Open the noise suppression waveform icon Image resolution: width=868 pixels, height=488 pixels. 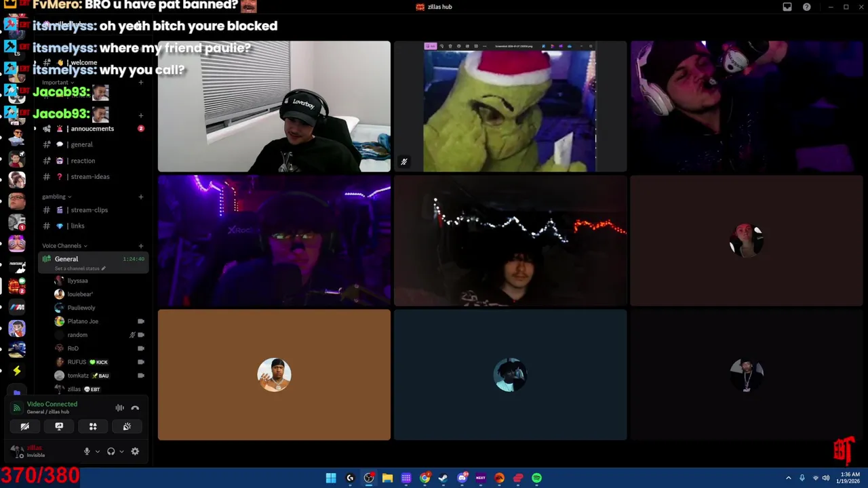pos(119,408)
